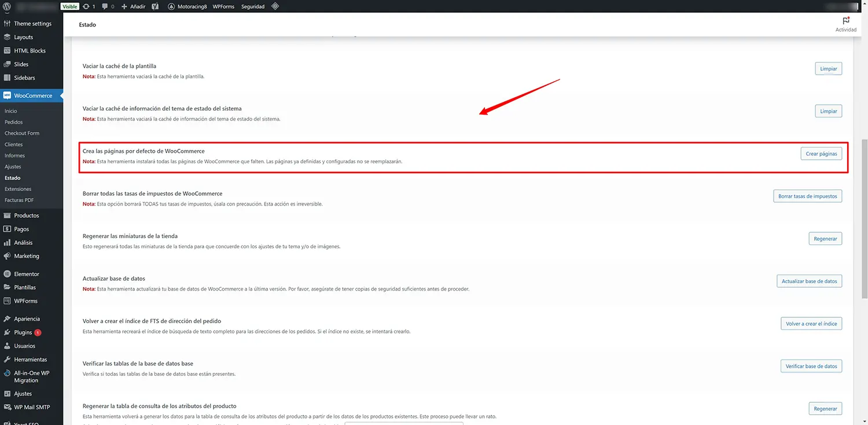The height and width of the screenshot is (425, 868).
Task: Select the Marketing megaphone icon
Action: 7,255
